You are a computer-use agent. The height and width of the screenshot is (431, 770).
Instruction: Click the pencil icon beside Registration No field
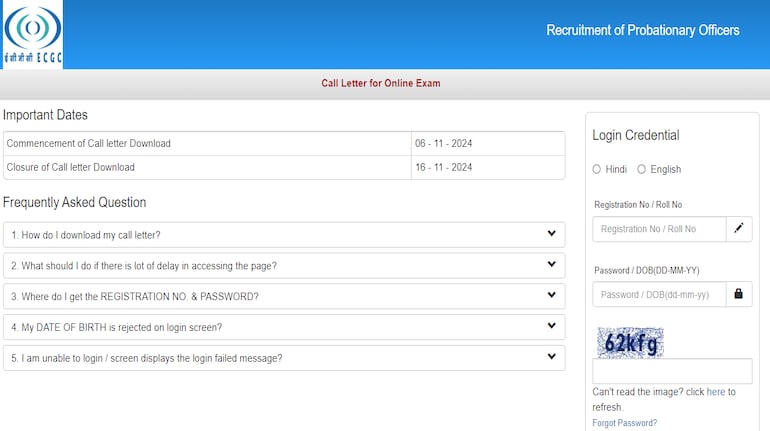[x=738, y=229]
